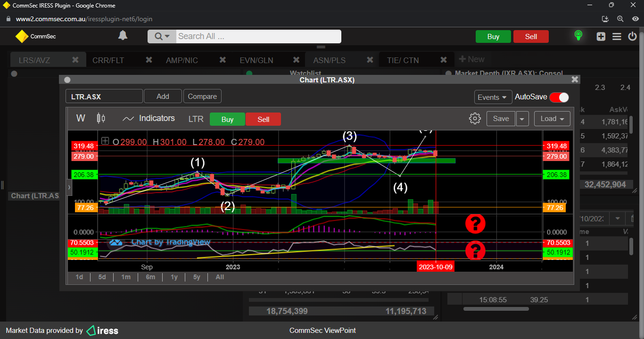Open the notifications bell
Viewport: 644px width, 339px height.
(123, 36)
